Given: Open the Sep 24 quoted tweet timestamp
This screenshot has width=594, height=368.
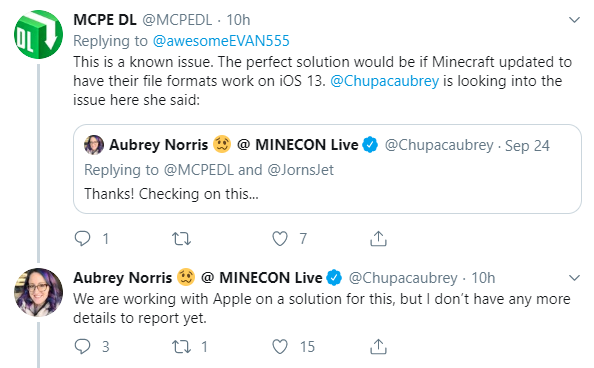Looking at the screenshot, I should (527, 146).
